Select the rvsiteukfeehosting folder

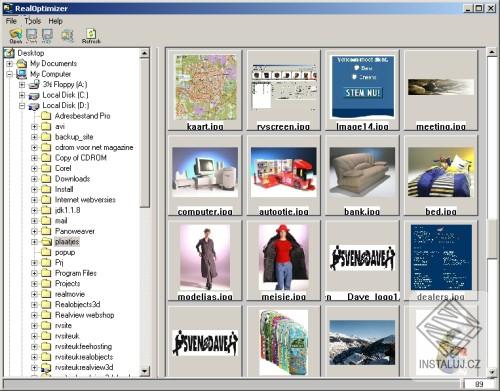pyautogui.click(x=83, y=347)
